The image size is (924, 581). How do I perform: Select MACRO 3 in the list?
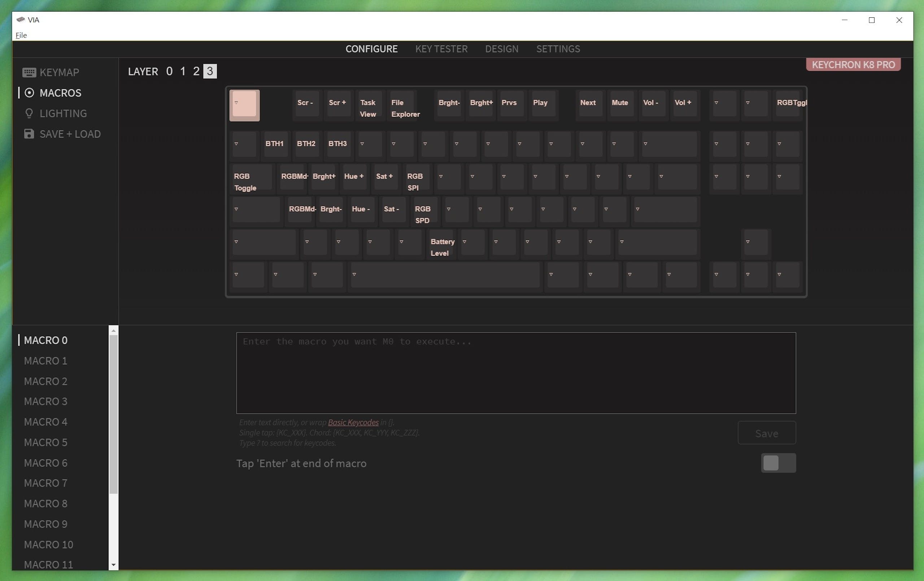46,401
